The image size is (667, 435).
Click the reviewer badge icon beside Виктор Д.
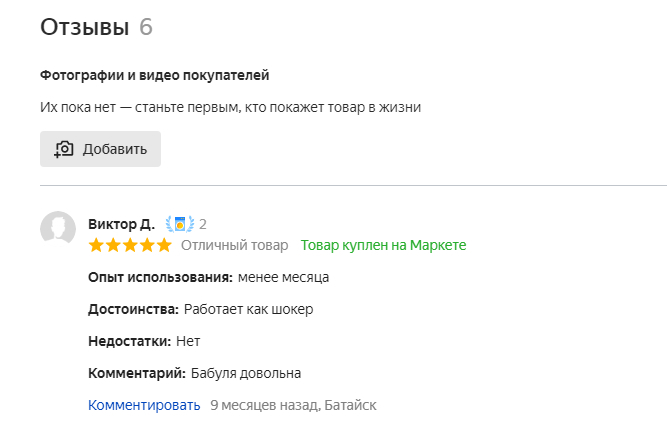point(180,224)
